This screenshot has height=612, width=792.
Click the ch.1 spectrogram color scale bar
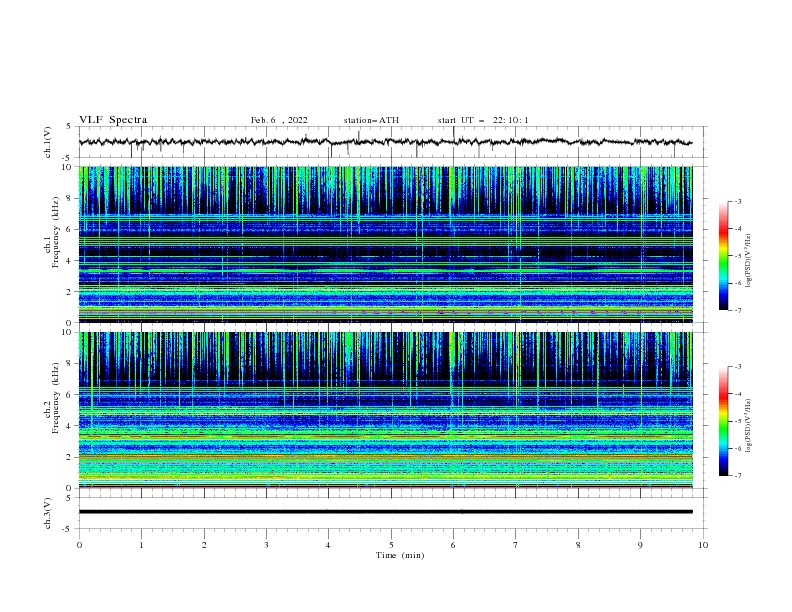tap(724, 256)
